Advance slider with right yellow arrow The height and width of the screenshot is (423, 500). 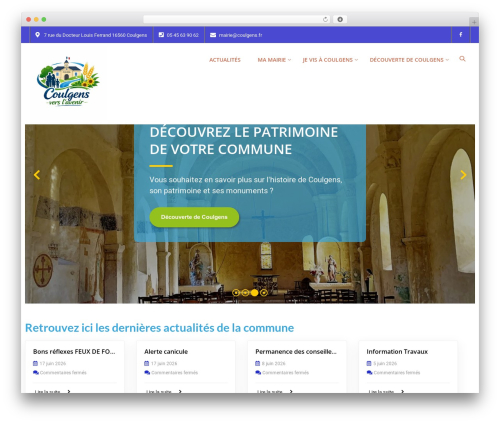[463, 175]
